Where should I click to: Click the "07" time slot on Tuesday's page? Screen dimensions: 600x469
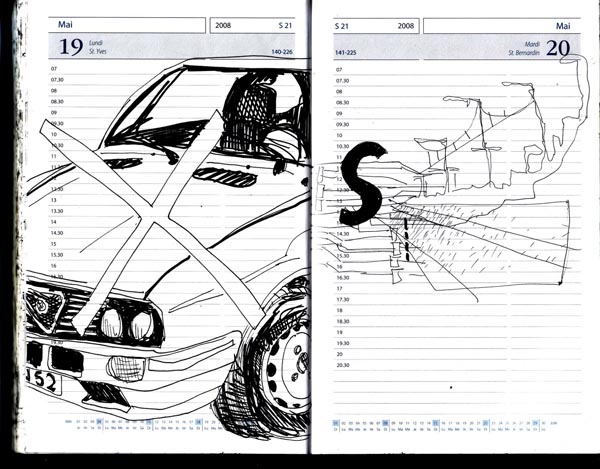point(339,70)
